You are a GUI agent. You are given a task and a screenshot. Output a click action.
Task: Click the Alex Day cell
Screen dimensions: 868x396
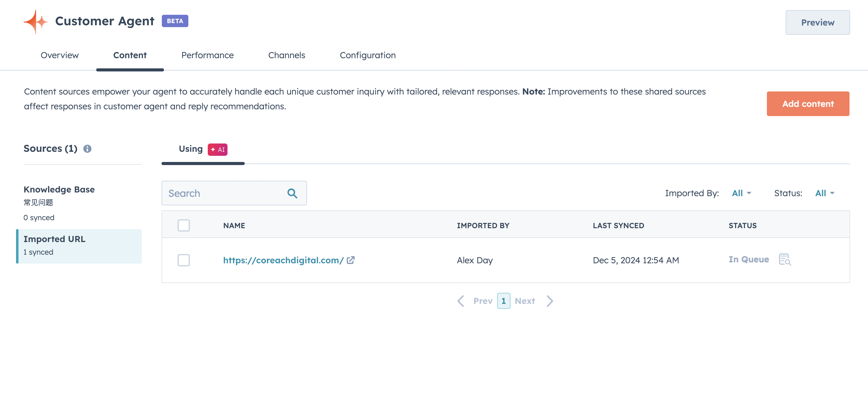pos(475,260)
